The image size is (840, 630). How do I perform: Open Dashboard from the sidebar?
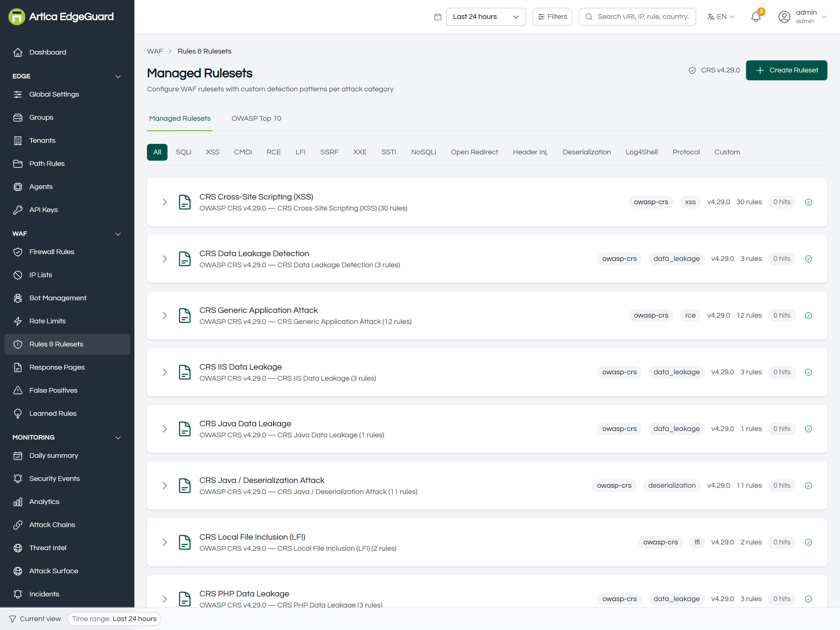click(x=67, y=52)
